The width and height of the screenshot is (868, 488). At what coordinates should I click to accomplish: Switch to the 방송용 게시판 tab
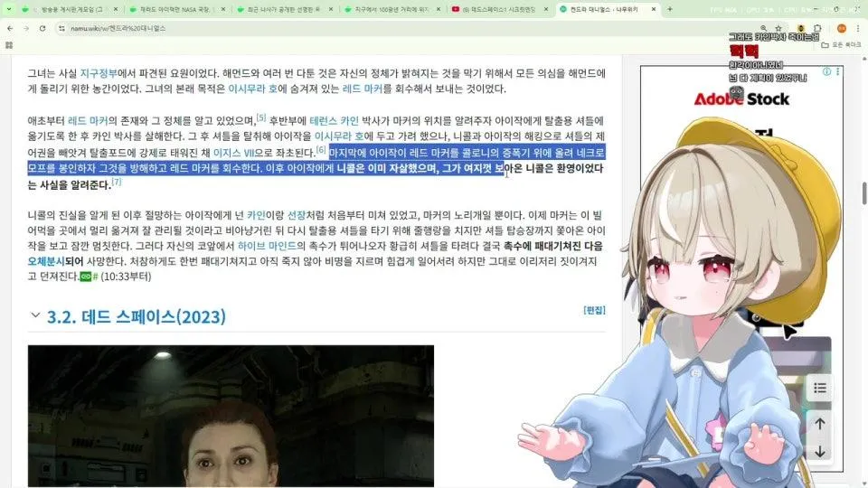pos(70,9)
